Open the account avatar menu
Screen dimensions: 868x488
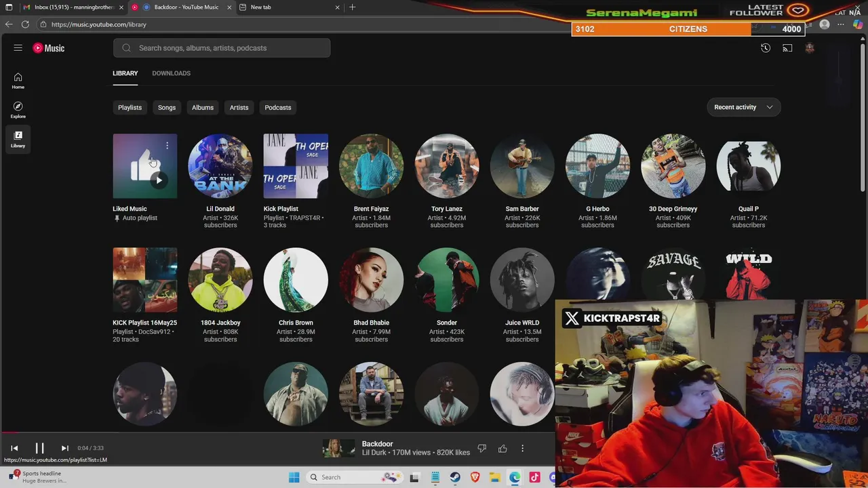pyautogui.click(x=809, y=48)
